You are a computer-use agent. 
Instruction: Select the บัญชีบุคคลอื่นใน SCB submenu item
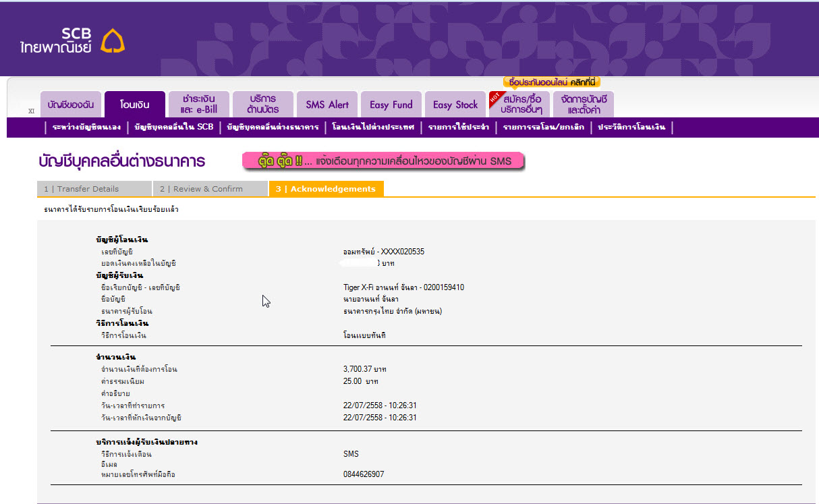tap(173, 127)
